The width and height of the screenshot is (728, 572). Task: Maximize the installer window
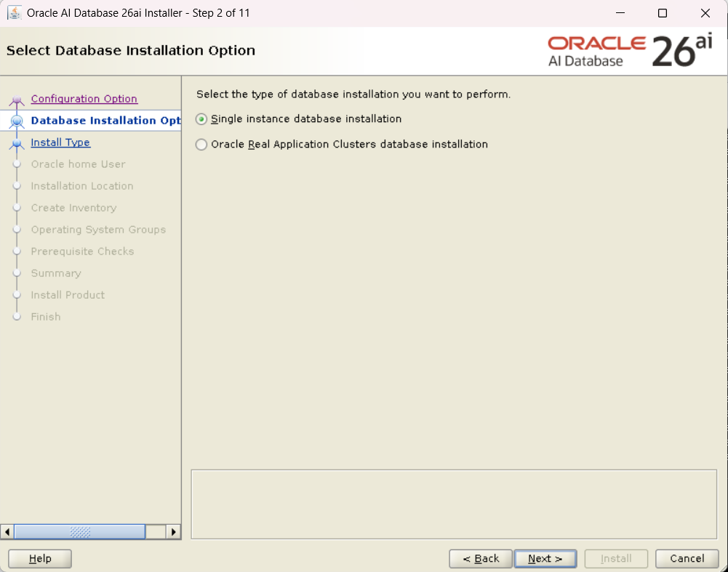click(662, 13)
